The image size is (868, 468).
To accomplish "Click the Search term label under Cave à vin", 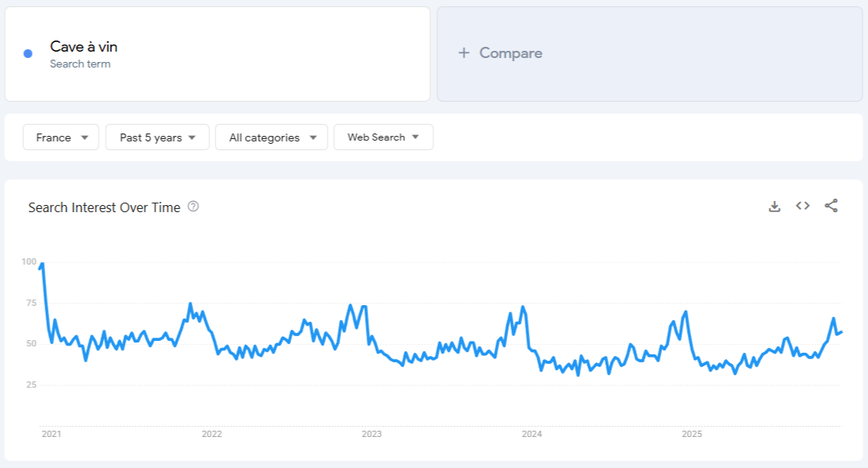I will pyautogui.click(x=80, y=64).
